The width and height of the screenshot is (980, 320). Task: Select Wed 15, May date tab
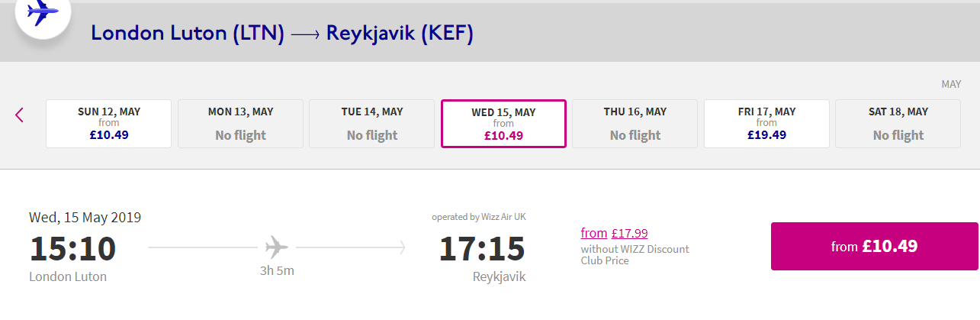click(503, 124)
